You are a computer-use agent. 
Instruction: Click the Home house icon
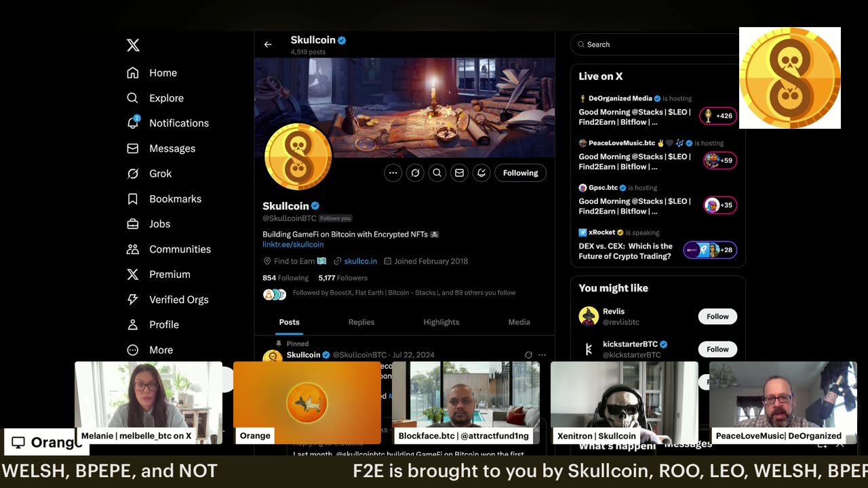pos(133,73)
